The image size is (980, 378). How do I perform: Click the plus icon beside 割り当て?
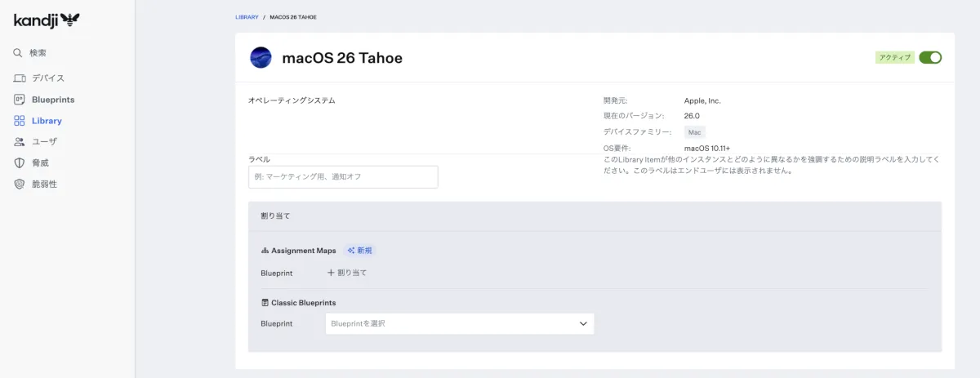(331, 273)
